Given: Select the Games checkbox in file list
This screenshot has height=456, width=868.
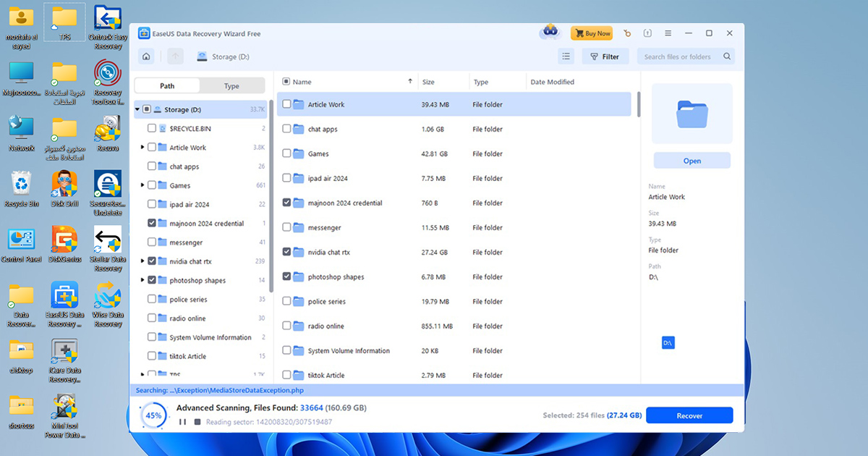Looking at the screenshot, I should (286, 153).
